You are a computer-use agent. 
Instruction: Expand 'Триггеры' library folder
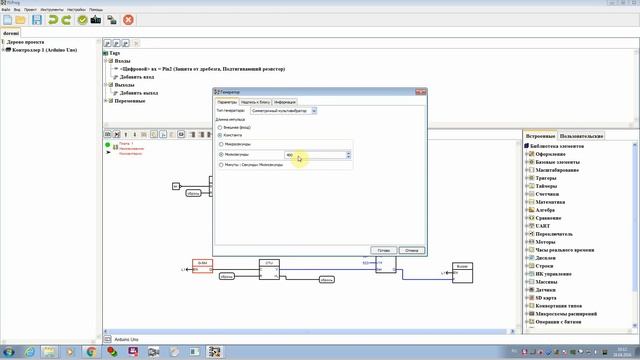pos(527,178)
